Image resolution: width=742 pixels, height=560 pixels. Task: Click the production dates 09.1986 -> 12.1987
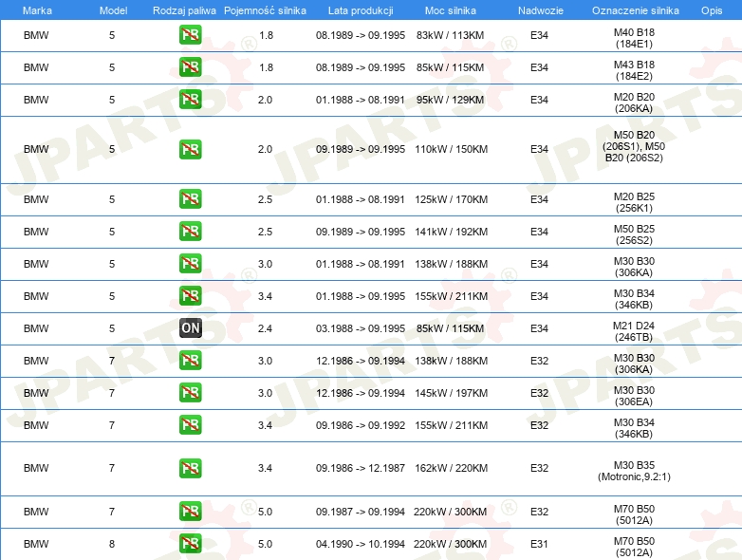click(x=361, y=468)
